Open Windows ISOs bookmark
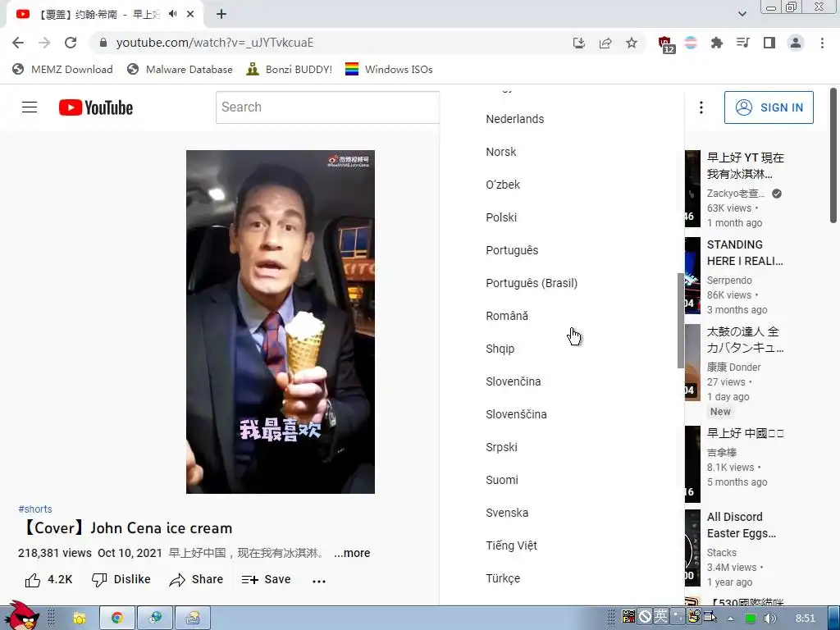The width and height of the screenshot is (840, 630). pos(388,69)
